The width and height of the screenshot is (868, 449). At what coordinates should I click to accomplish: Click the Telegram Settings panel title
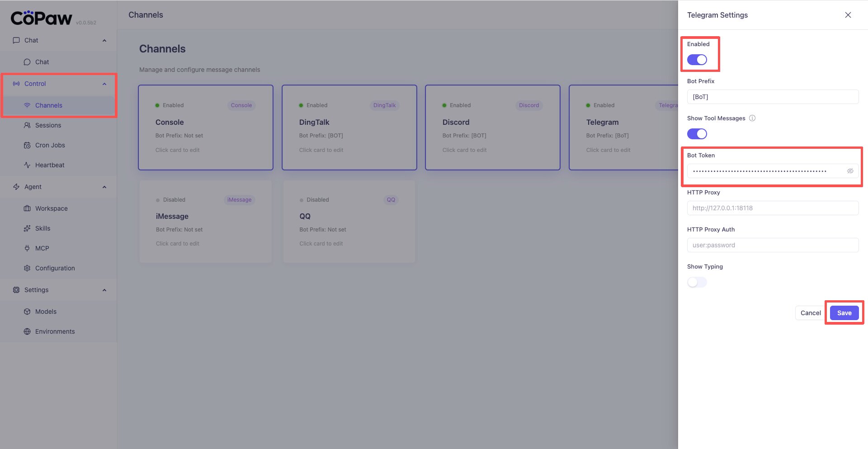pyautogui.click(x=717, y=15)
